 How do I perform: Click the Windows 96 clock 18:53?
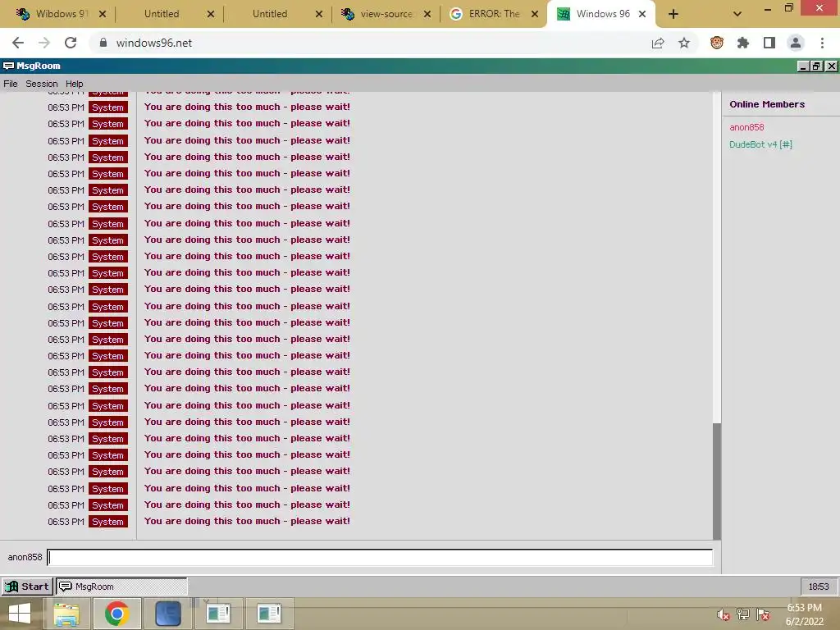(x=818, y=587)
